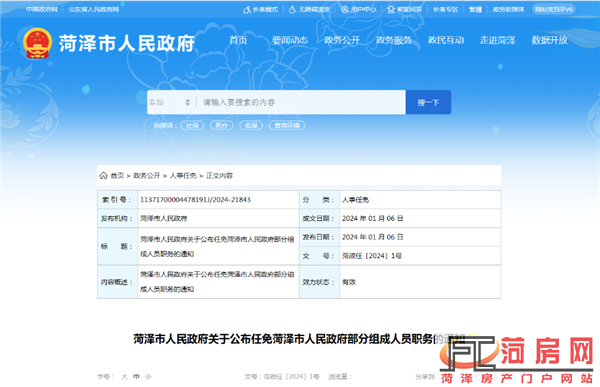600x387 pixels.
Task: Click the 社保 hot search tag
Action: coord(192,125)
